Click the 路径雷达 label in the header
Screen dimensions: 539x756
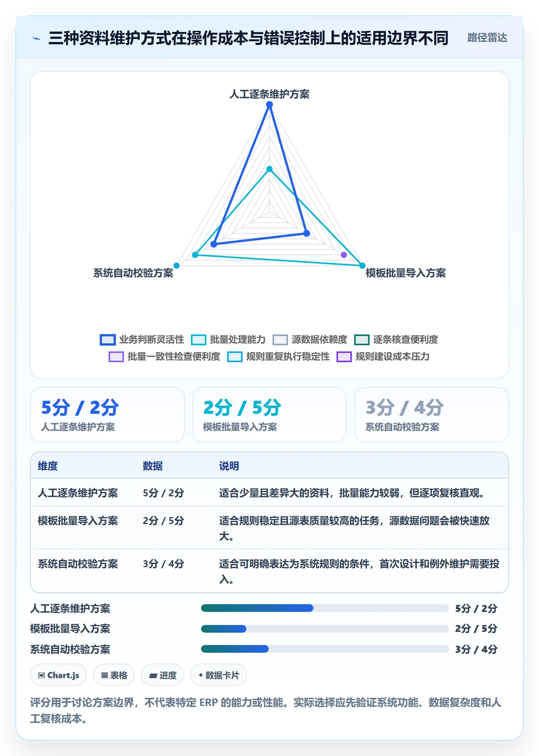click(x=487, y=38)
